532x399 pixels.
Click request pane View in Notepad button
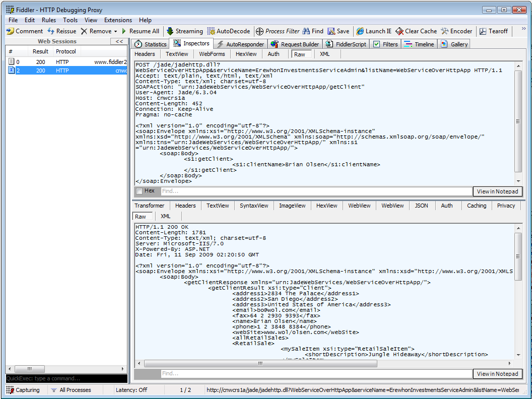[497, 191]
